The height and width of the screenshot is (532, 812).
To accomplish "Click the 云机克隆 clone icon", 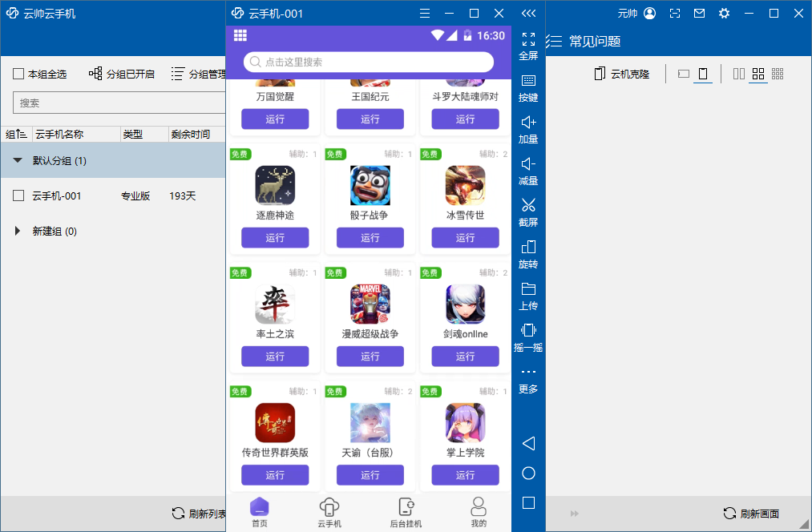I will tap(599, 74).
